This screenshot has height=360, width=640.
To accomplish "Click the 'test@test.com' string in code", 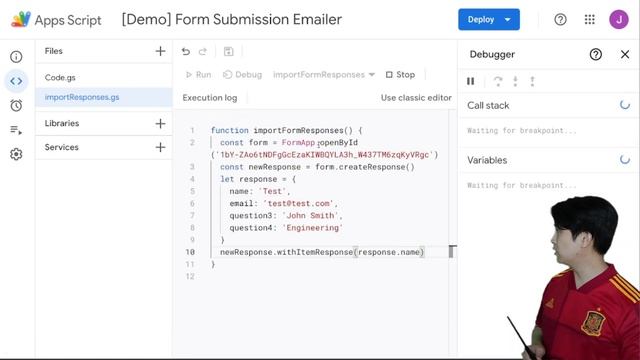I will point(298,203).
